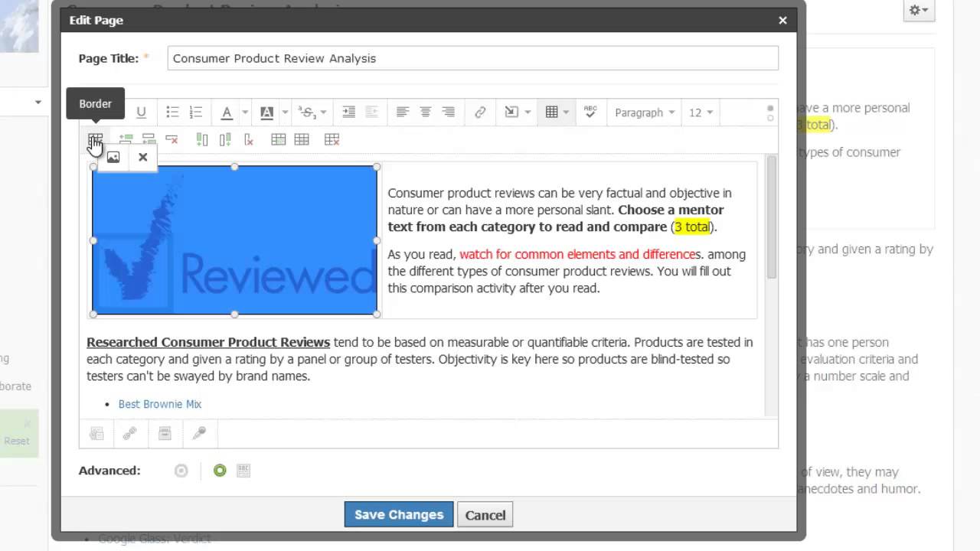980x551 pixels.
Task: Click the Reset button in the left sidebar
Action: 17,441
